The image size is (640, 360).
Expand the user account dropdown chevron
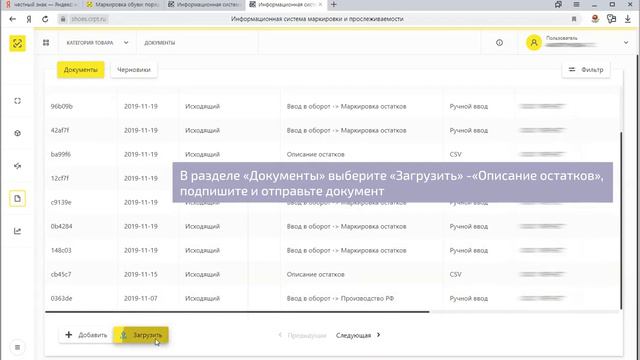(626, 42)
